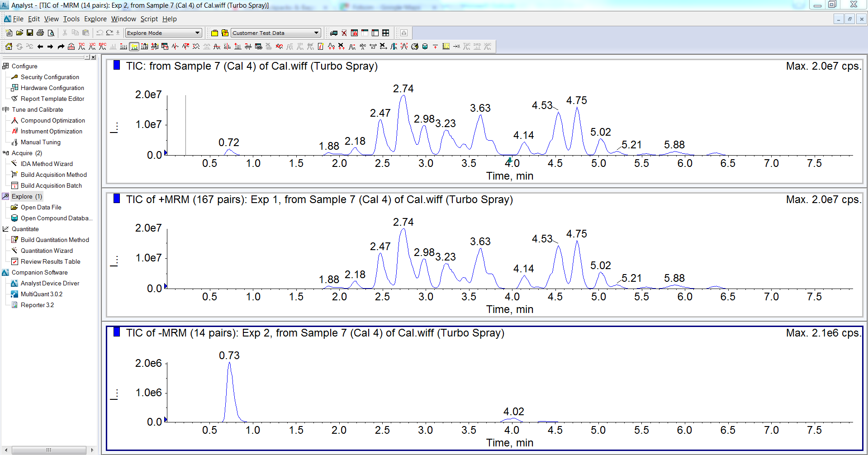Click the info 'i' file information icon
868x455 pixels.
tap(321, 47)
